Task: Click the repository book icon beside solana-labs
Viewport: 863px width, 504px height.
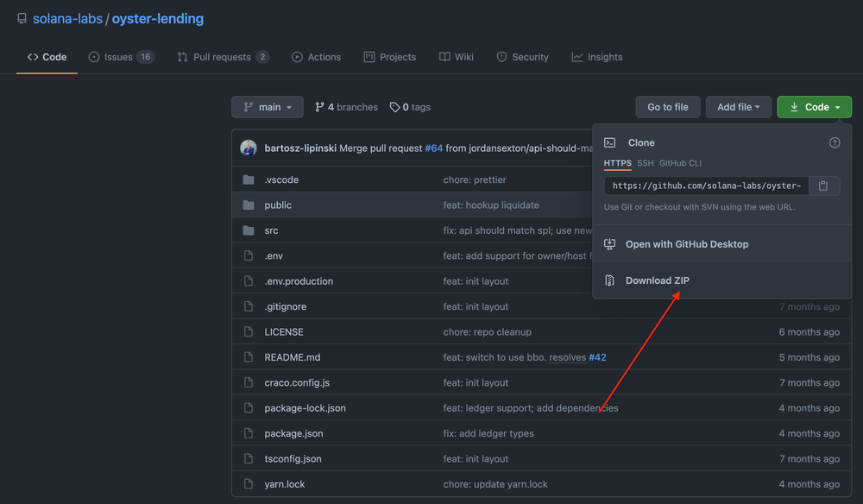Action: [22, 19]
